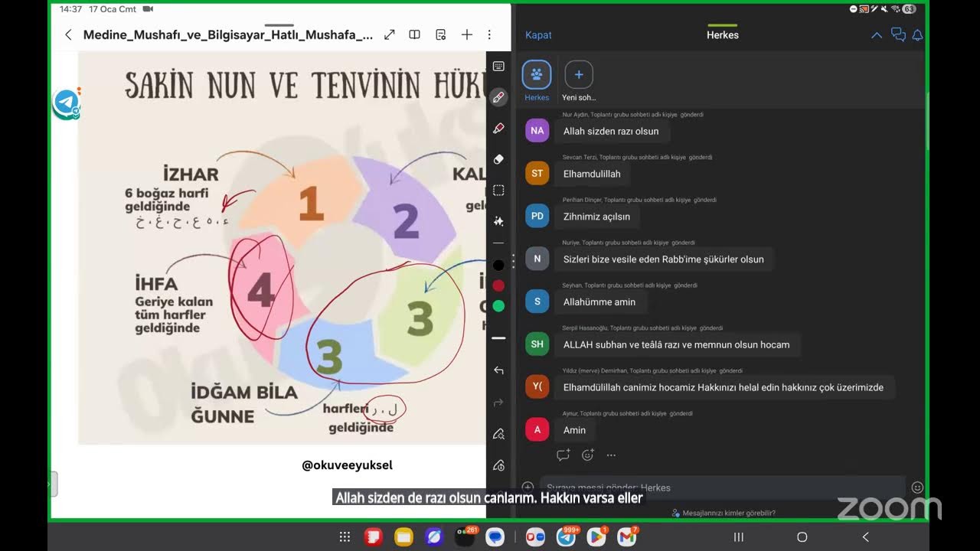
Task: Click Yıldız Demirhan's Elhamdülillah message
Action: 724,387
